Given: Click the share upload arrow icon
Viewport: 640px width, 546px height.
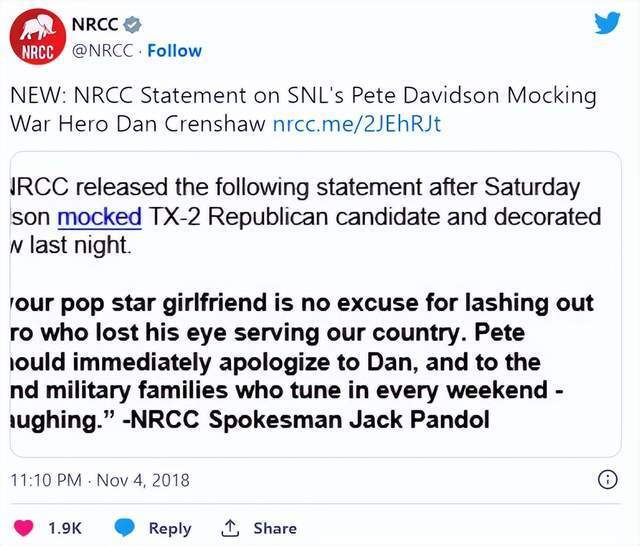Looking at the screenshot, I should pyautogui.click(x=229, y=528).
